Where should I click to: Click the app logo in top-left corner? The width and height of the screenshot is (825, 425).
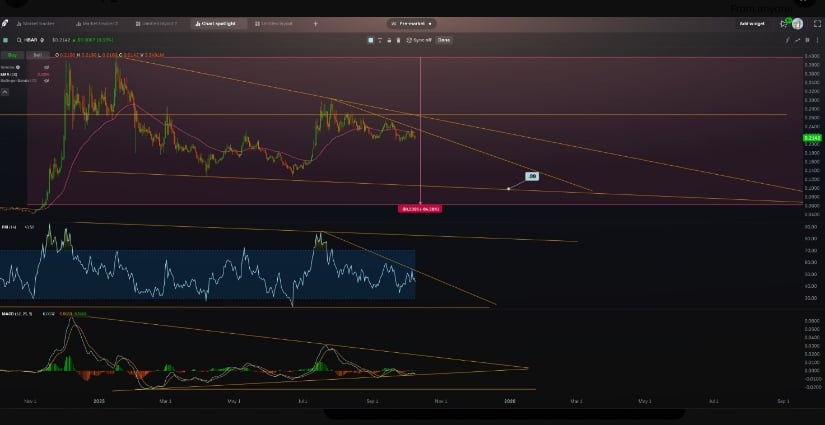7,22
